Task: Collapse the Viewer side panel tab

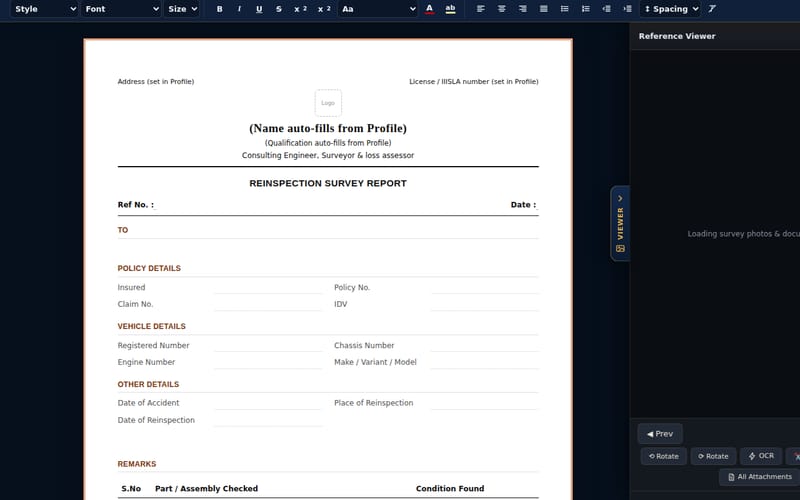Action: pyautogui.click(x=620, y=223)
